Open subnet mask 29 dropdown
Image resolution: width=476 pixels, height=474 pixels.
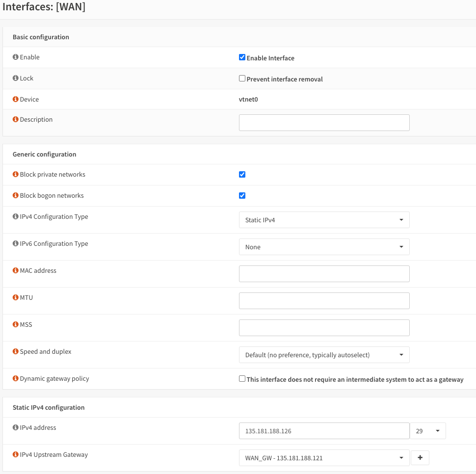(x=428, y=431)
